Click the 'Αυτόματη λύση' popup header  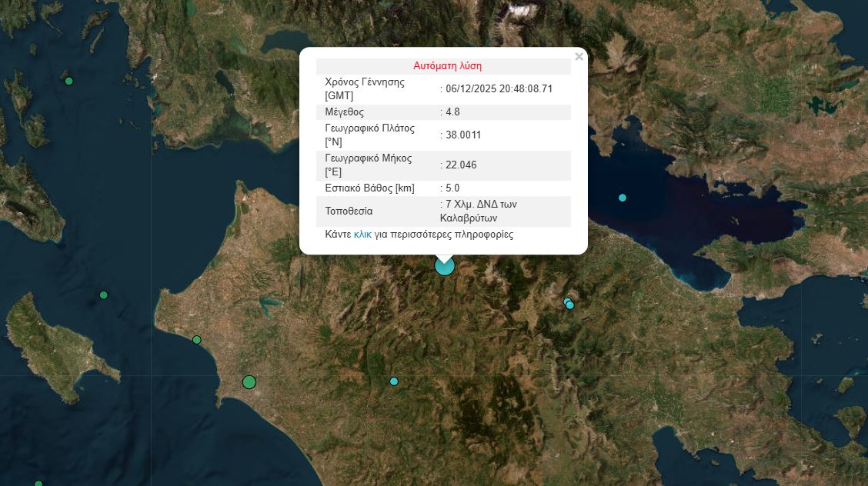tap(447, 66)
